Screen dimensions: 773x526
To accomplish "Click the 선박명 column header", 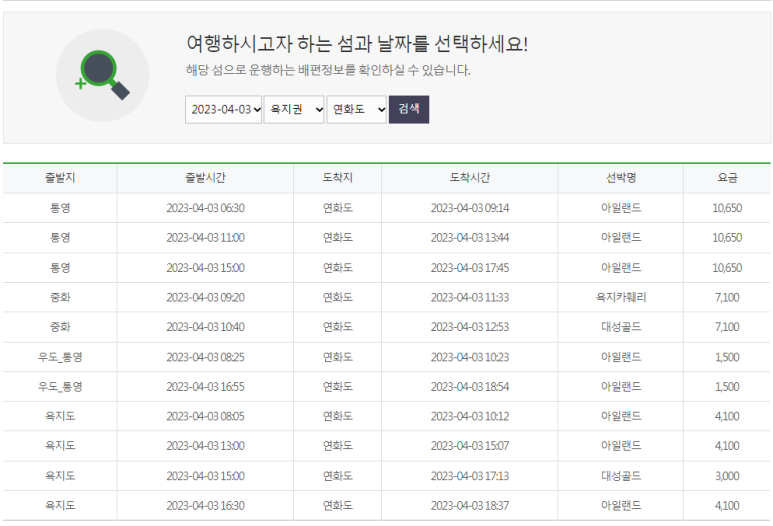I will (x=621, y=178).
